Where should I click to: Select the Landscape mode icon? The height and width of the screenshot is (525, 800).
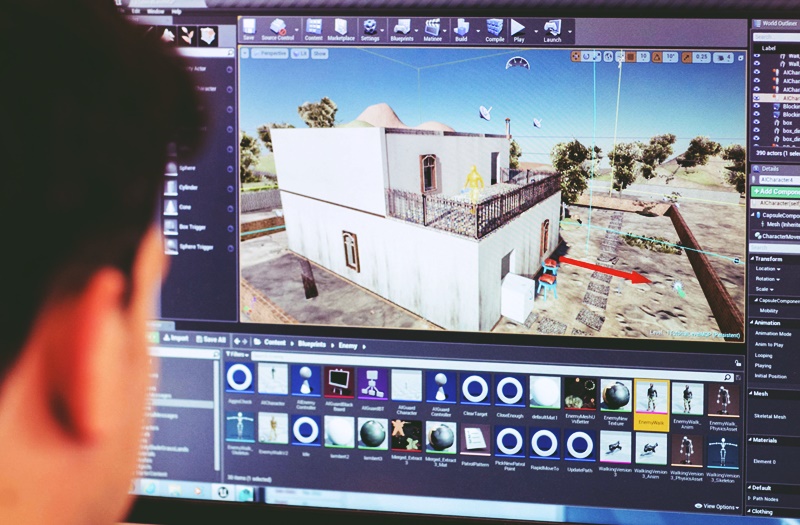coord(168,35)
